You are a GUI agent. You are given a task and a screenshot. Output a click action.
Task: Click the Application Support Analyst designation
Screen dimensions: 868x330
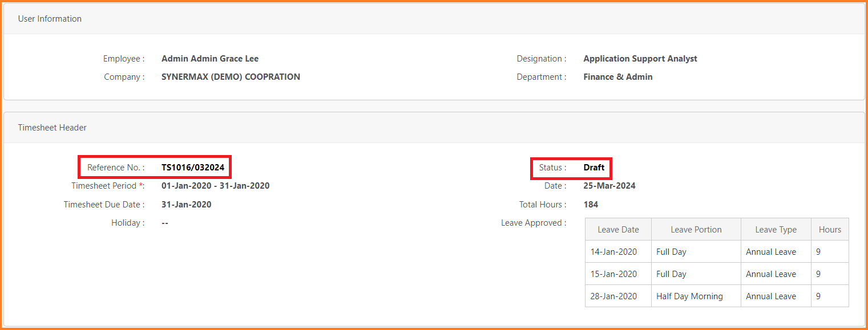(640, 59)
